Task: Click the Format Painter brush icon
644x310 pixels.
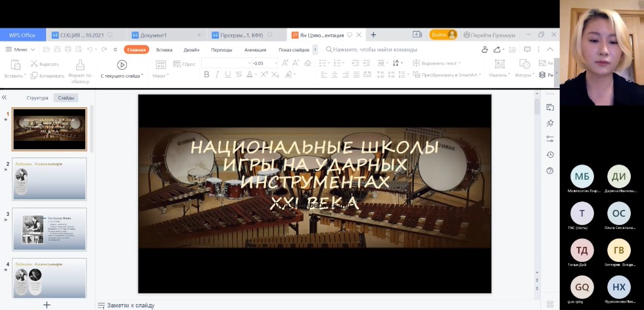Action: [80, 65]
